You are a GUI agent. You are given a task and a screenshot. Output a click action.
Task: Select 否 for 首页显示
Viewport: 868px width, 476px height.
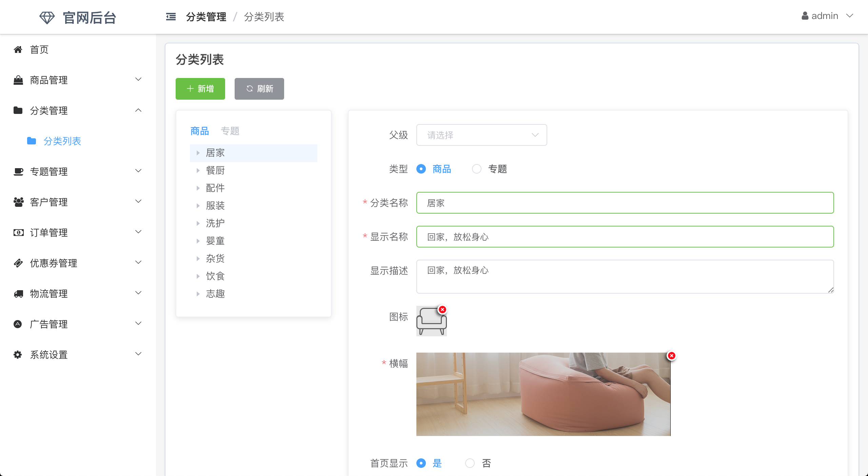(x=470, y=463)
